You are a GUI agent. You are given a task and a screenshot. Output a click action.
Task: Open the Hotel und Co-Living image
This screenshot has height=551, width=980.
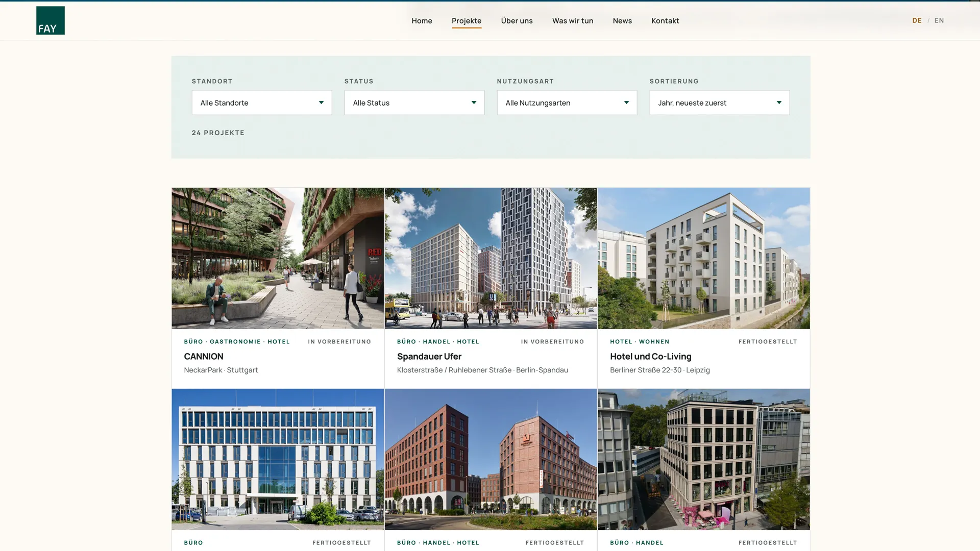point(704,258)
